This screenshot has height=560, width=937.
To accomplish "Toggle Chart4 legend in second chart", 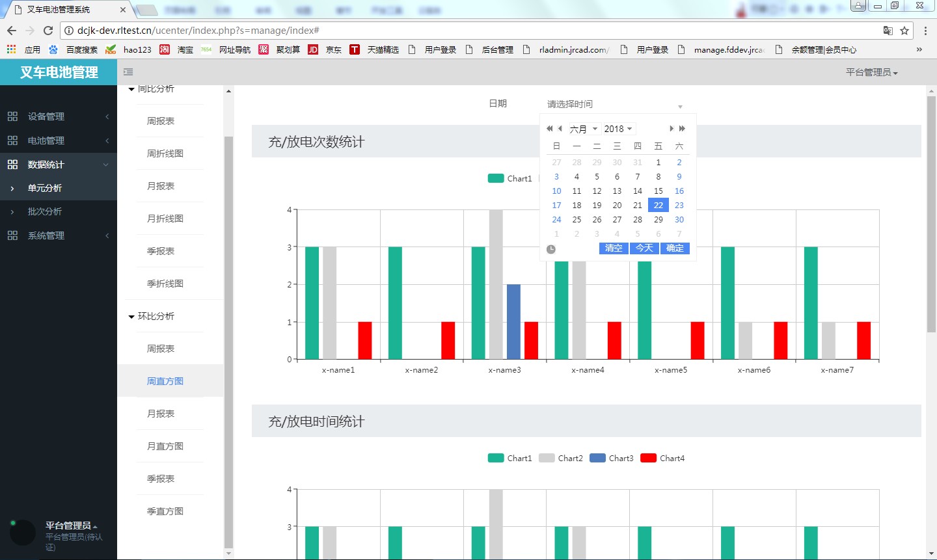I will pos(662,458).
